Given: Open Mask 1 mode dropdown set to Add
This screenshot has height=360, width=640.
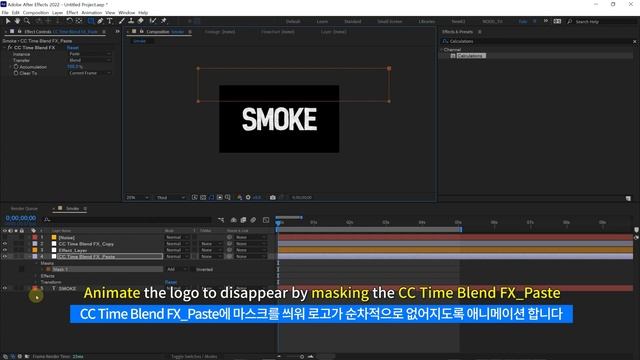Looking at the screenshot, I should click(x=177, y=269).
